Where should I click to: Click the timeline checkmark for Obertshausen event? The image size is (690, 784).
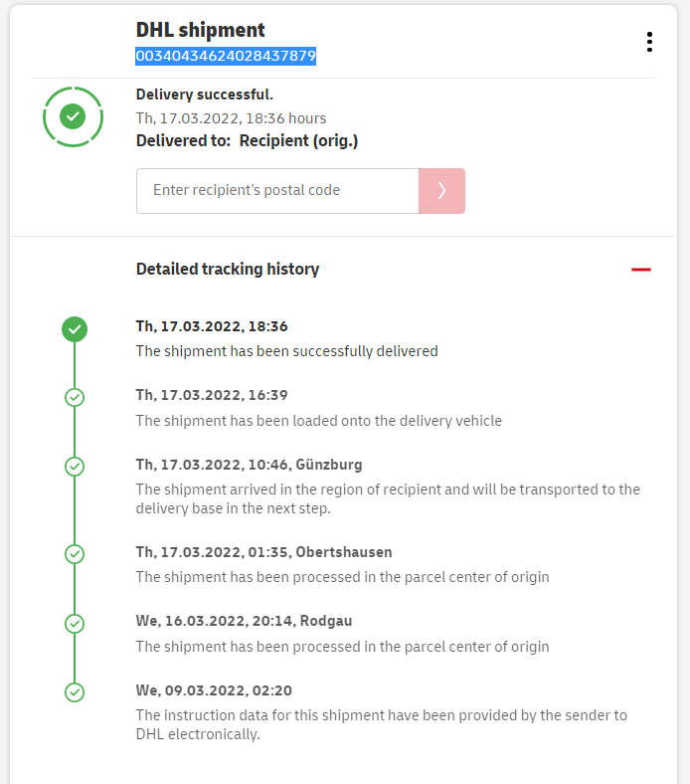[x=75, y=553]
